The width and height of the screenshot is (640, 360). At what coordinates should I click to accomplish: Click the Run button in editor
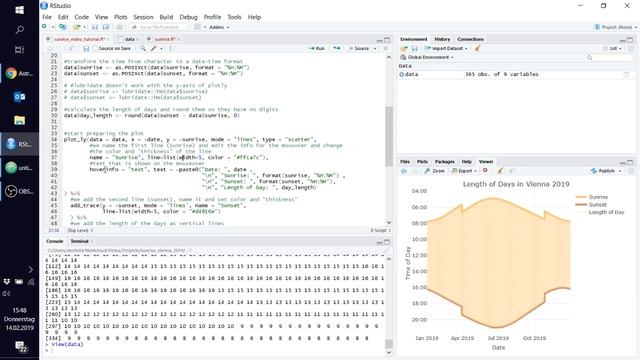tap(316, 48)
